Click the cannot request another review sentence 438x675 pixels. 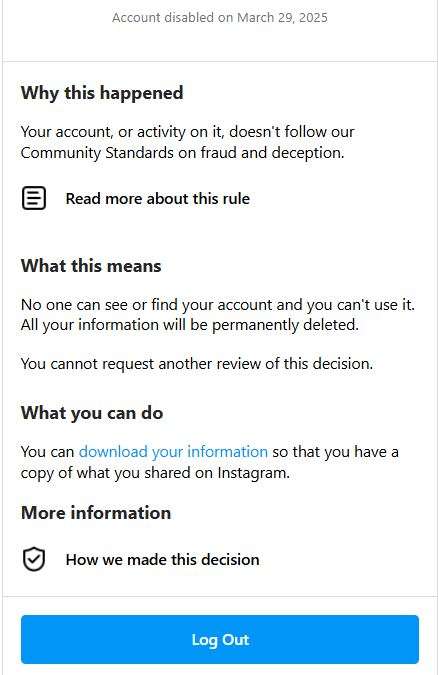197,364
